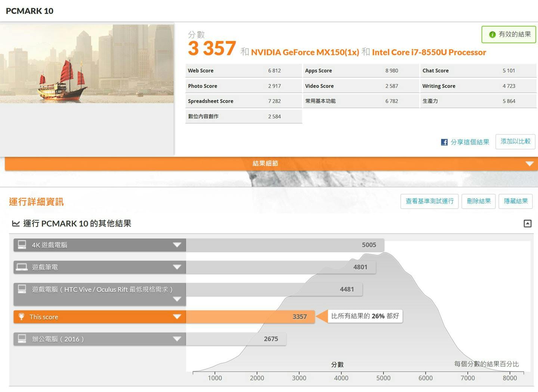
Task: Expand the 遊戲筆電 dropdown arrow
Action: (x=177, y=267)
